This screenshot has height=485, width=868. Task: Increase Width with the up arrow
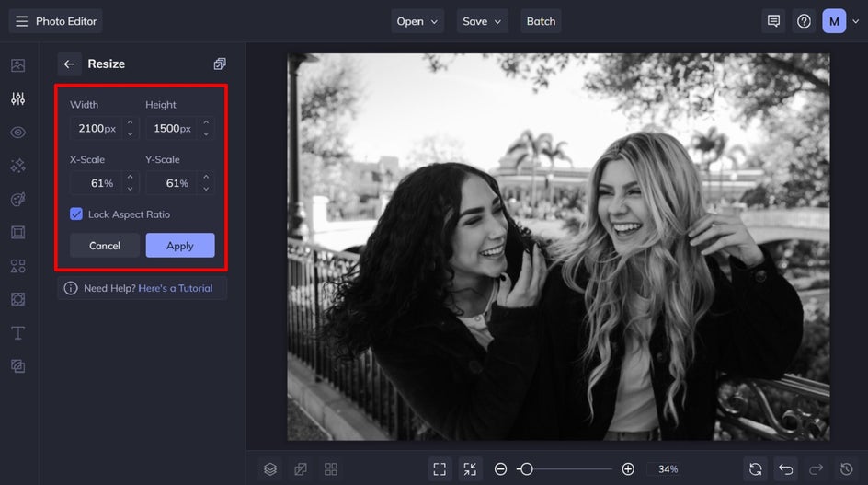[130, 122]
